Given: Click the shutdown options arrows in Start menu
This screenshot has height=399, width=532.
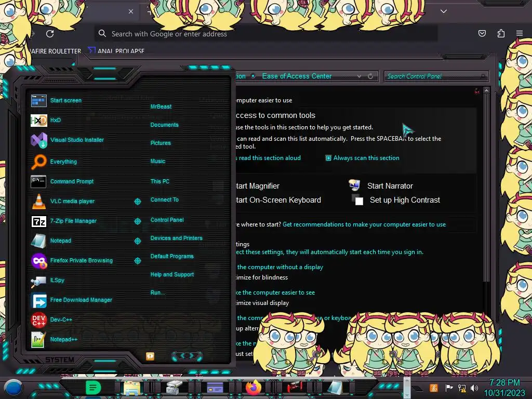Looking at the screenshot, I should (x=187, y=356).
